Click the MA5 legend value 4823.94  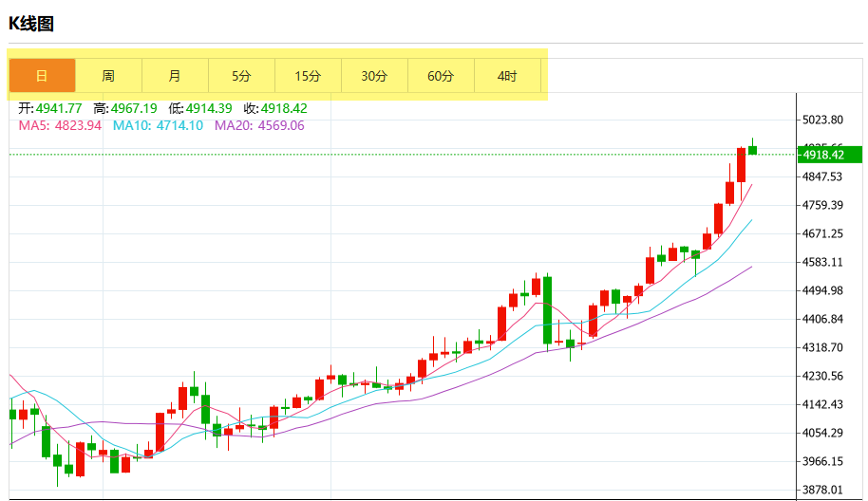click(x=78, y=125)
